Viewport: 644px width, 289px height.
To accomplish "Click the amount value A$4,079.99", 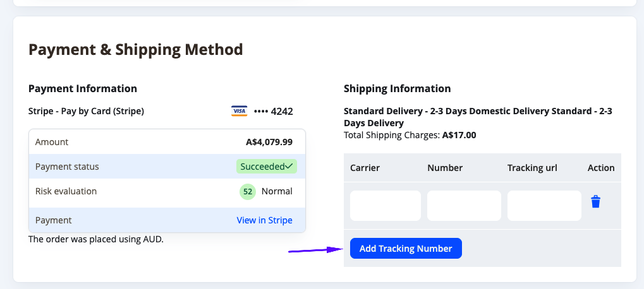I will (269, 142).
